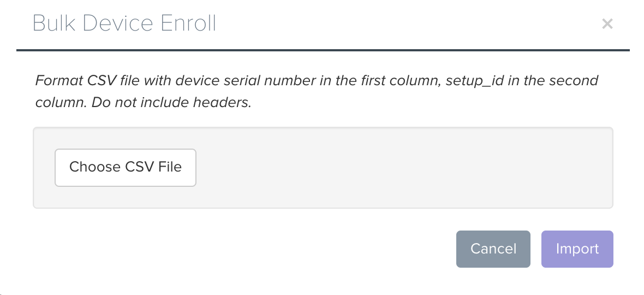
Task: Click the dark divider under the title
Action: [323, 50]
